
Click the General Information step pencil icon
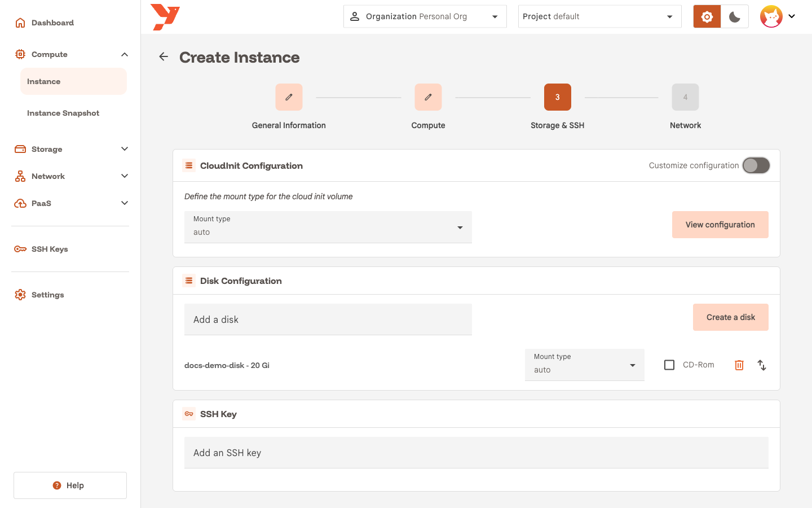click(x=289, y=97)
